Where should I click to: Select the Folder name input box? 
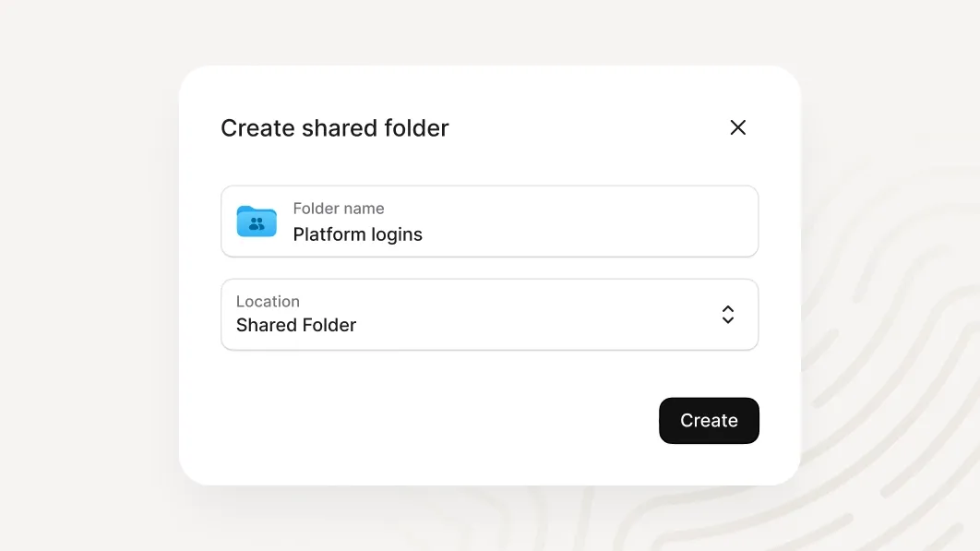tap(489, 221)
